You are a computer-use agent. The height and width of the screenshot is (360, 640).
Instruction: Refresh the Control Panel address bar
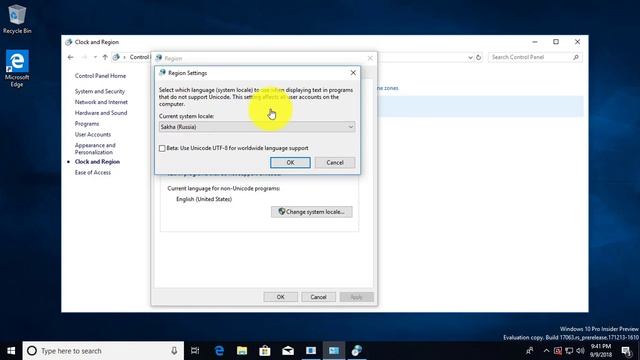tap(479, 58)
